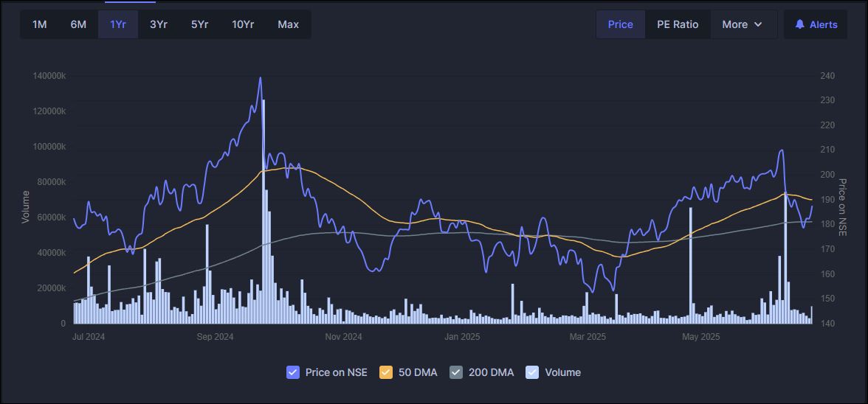868x404 pixels.
Task: Click the Price view button
Action: coord(620,24)
